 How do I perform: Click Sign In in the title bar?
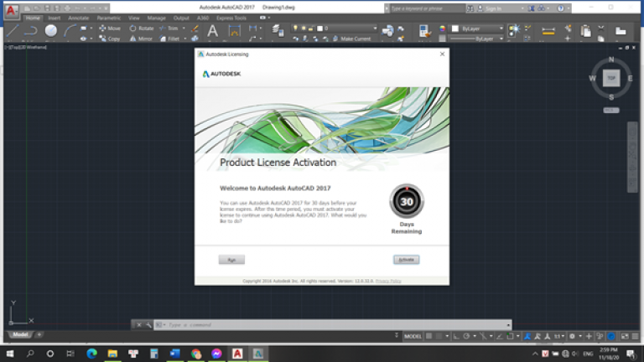[493, 8]
